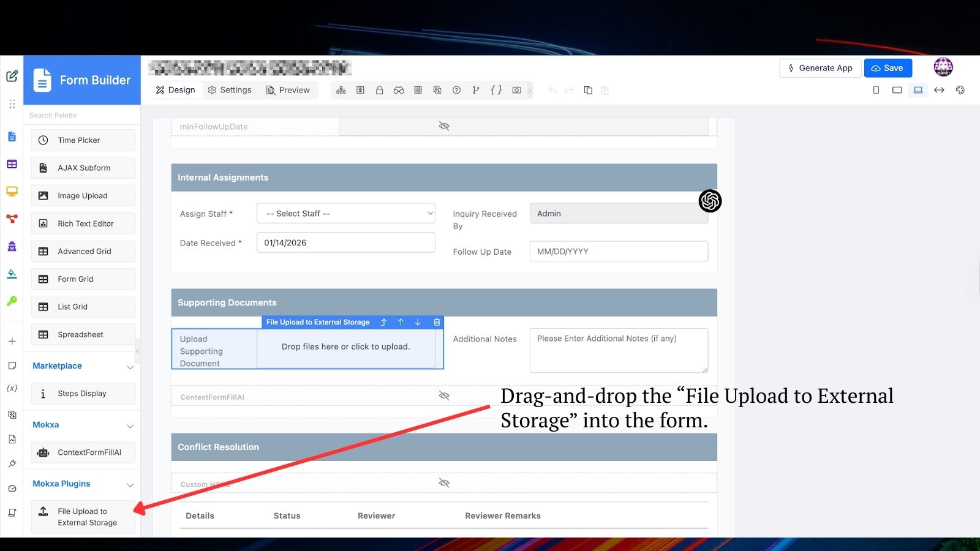Click the padlock permission icon in toolbar
The width and height of the screenshot is (980, 551).
(379, 90)
